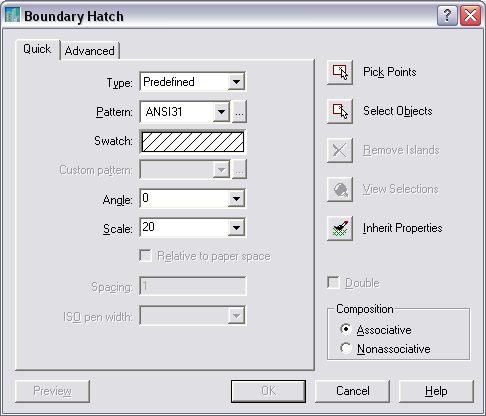Expand the Type dropdown showing Predefined
486x416 pixels.
click(236, 82)
